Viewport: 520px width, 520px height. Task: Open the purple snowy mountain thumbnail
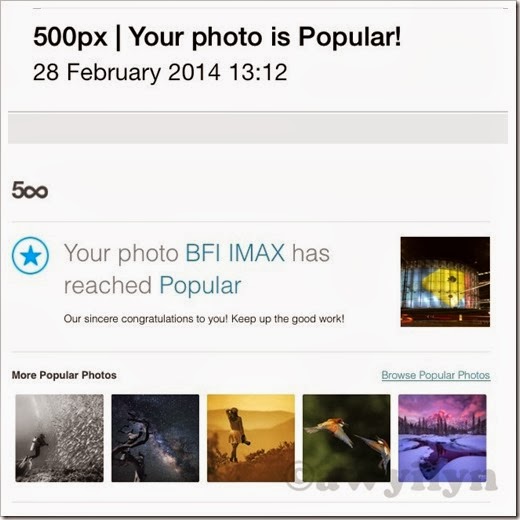[x=442, y=438]
